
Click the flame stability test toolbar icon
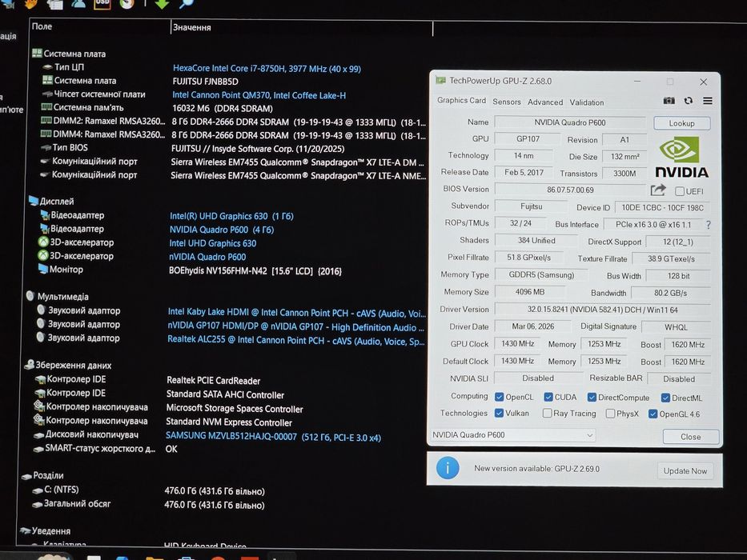tap(31, 4)
